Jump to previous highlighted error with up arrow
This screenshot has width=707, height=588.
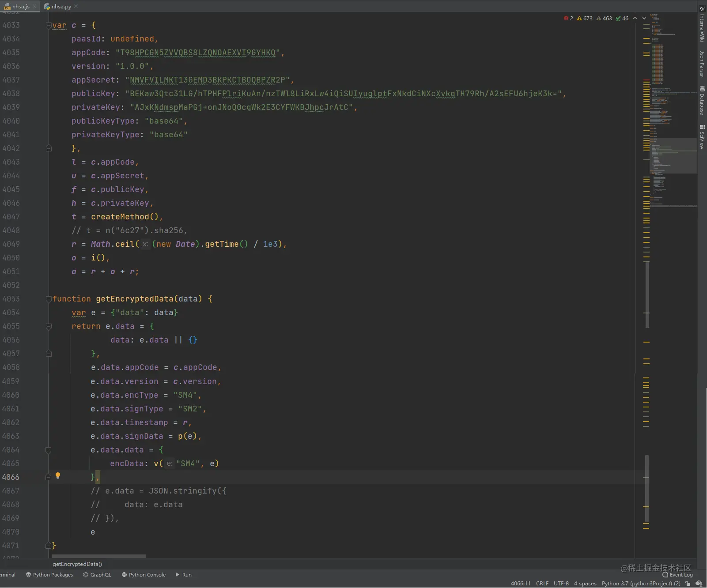[635, 18]
